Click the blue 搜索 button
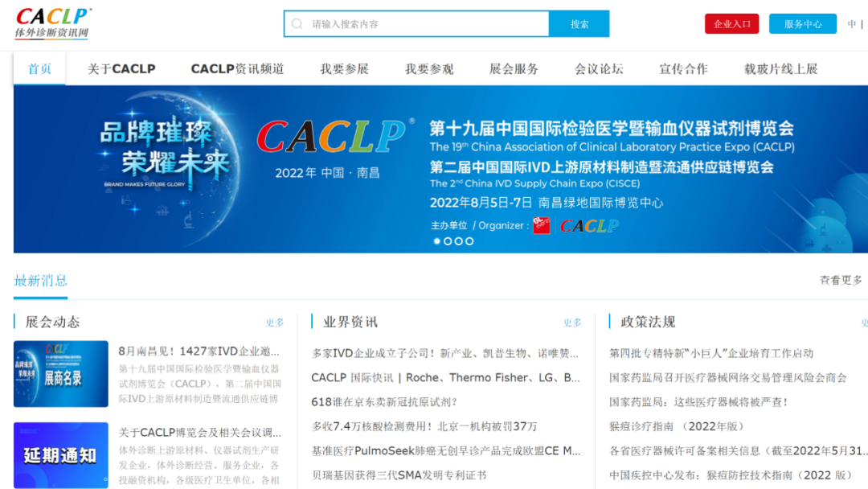This screenshot has width=868, height=489. pos(579,24)
